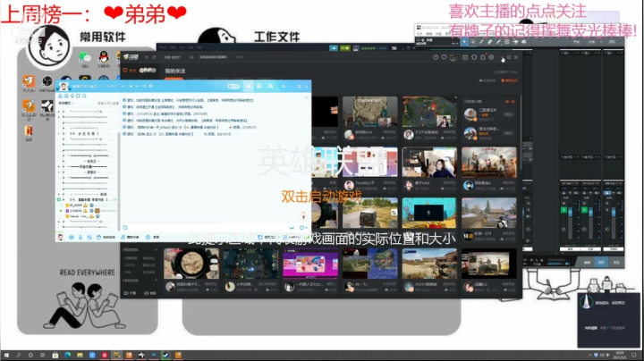The height and width of the screenshot is (361, 644).
Task: Select 我的关注 heading in Huya client
Action: [x=175, y=71]
